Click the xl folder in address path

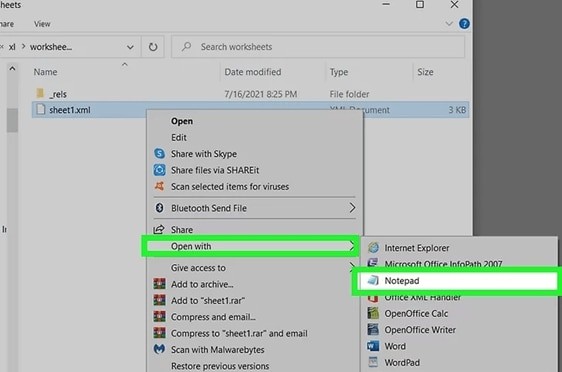point(12,47)
